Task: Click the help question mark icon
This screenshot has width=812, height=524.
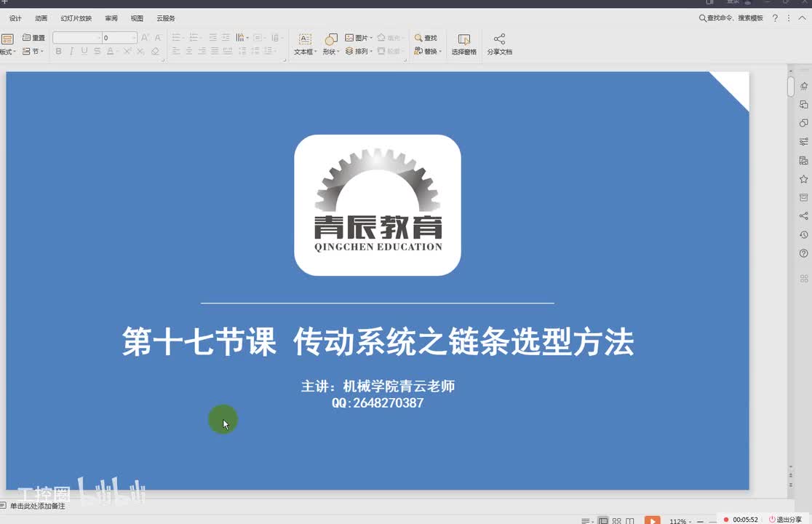Action: point(775,18)
